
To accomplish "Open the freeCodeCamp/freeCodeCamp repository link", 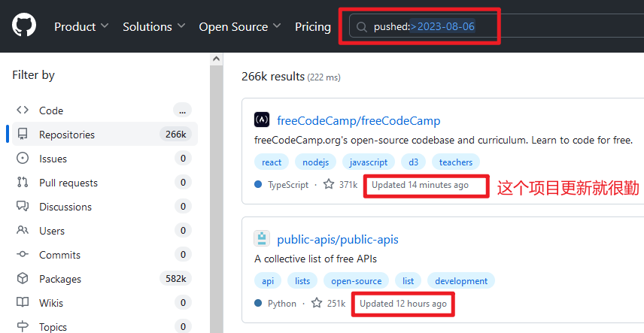I will coord(359,120).
